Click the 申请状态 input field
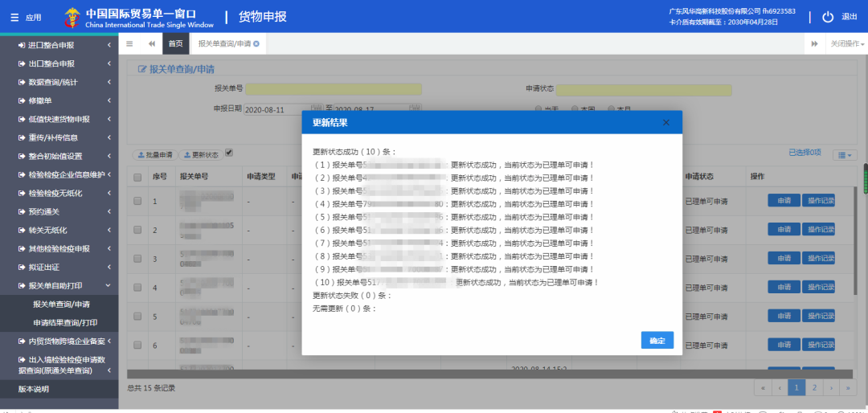The width and height of the screenshot is (868, 413). click(644, 90)
